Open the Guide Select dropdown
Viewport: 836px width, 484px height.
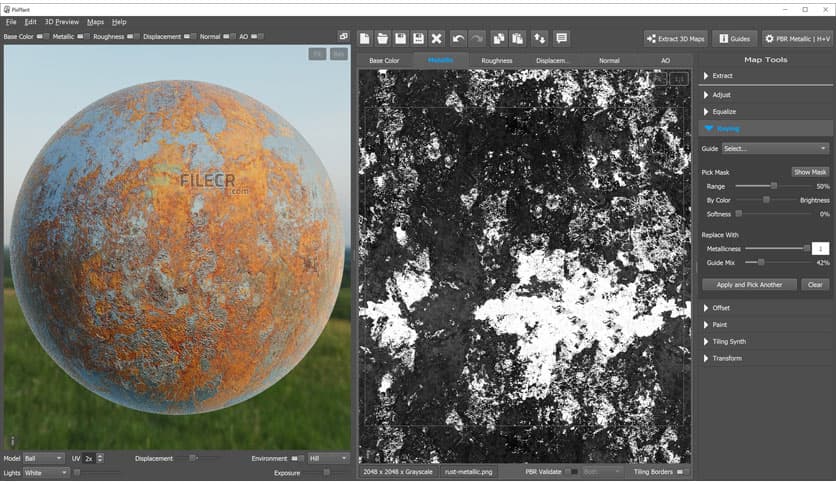point(775,148)
